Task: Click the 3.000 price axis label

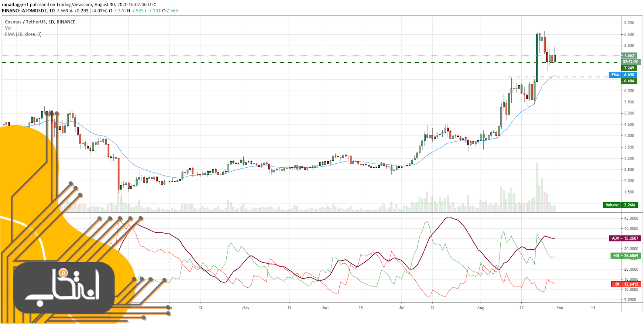Action: pyautogui.click(x=629, y=158)
